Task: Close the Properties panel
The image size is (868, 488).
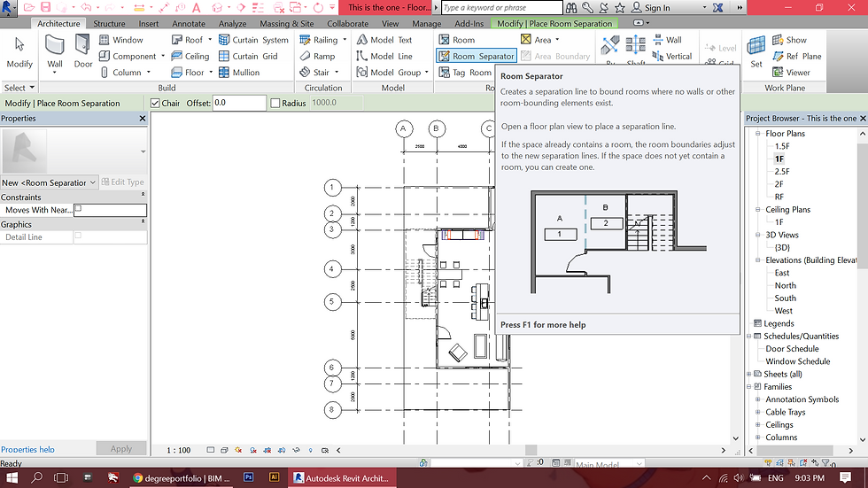Action: 143,119
